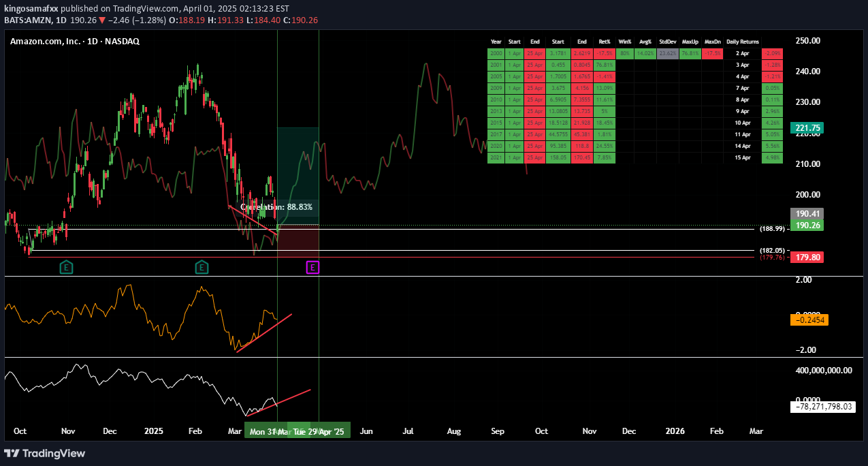Click the Amazon.com, Inc. chart title
Viewport: 868px width, 466px height.
coord(74,42)
